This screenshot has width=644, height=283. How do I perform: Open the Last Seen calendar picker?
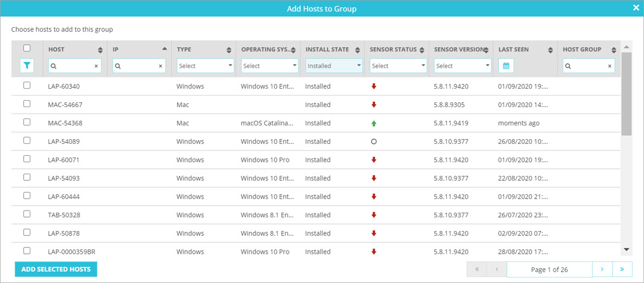tap(506, 66)
